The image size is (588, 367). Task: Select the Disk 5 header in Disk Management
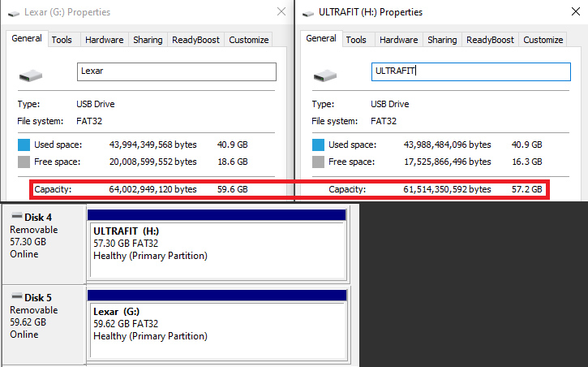(45, 325)
